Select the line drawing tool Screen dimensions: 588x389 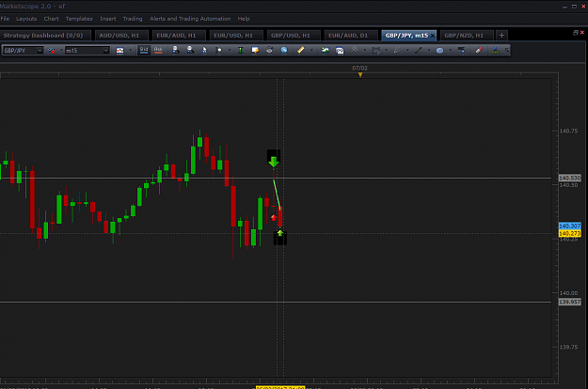419,50
